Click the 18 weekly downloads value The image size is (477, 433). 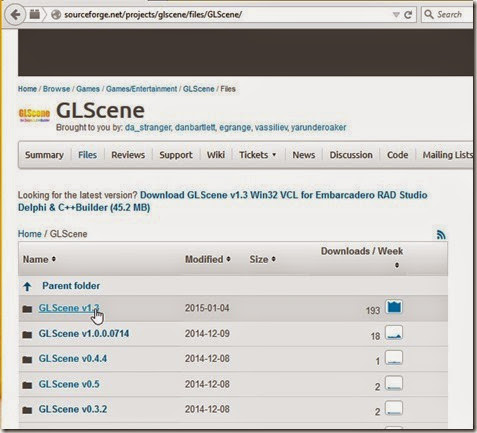[375, 336]
